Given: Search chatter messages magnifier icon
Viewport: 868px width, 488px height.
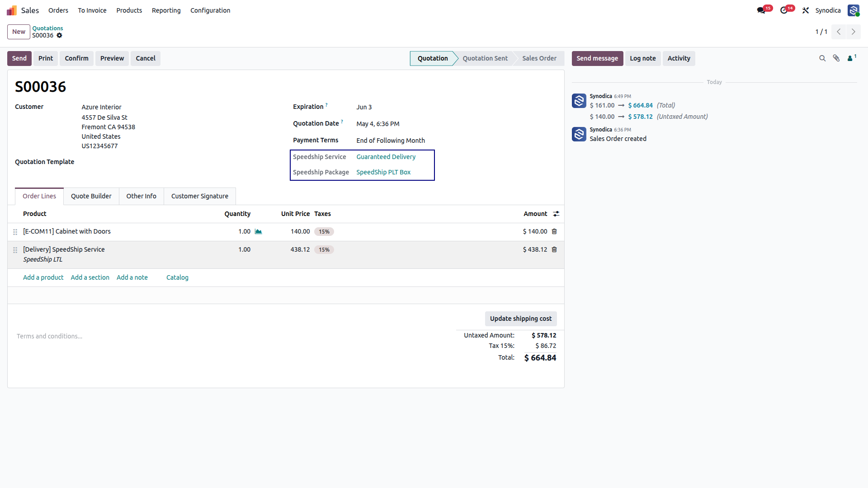Looking at the screenshot, I should [x=822, y=58].
